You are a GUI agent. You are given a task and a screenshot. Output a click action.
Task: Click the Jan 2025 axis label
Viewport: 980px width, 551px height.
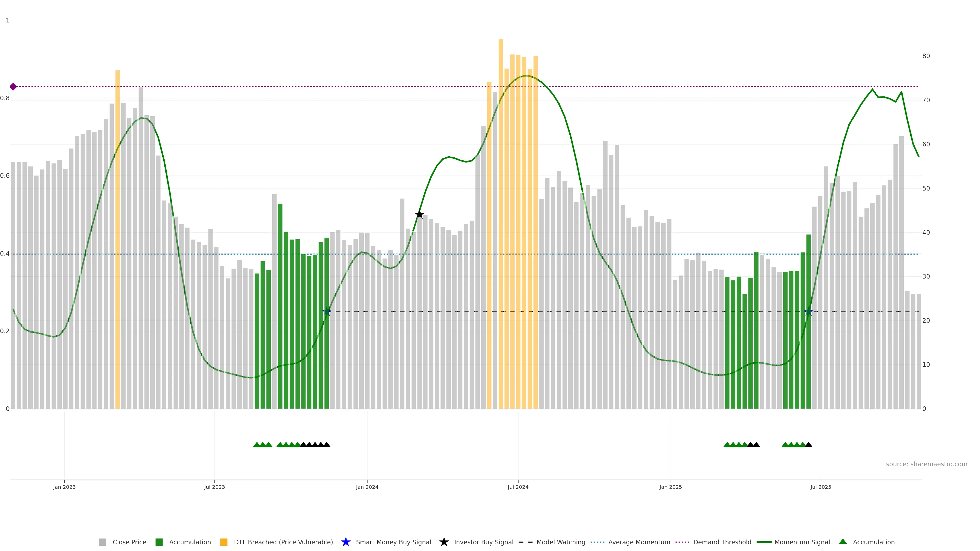pyautogui.click(x=670, y=487)
